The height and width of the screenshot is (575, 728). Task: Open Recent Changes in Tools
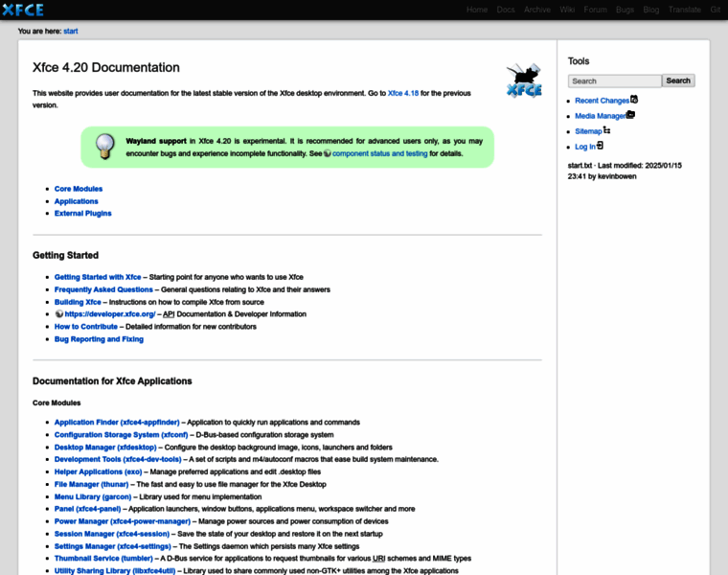coord(603,101)
